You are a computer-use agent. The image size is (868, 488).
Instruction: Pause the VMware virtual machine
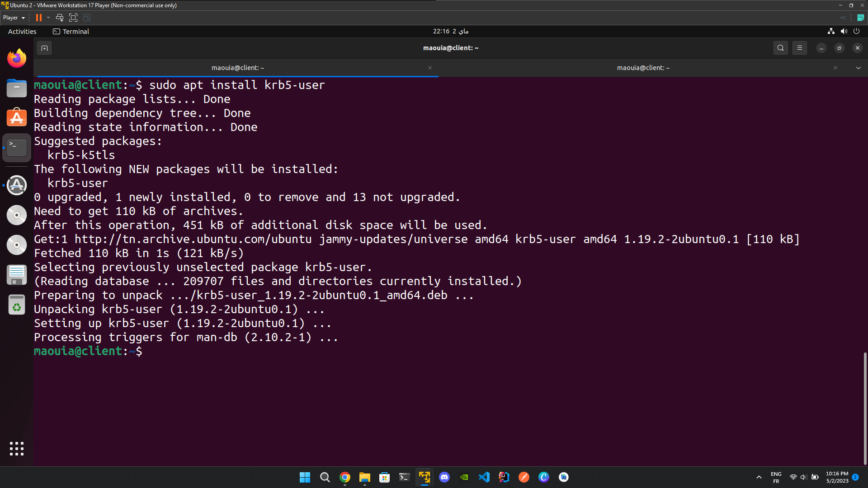click(x=39, y=18)
